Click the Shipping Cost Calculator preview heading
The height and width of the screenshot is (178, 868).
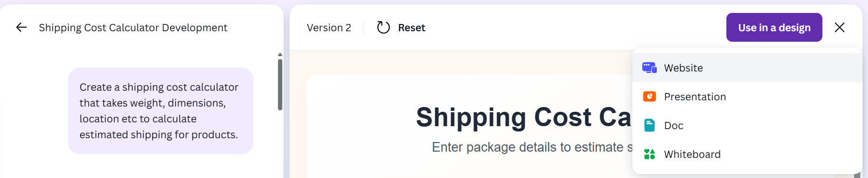click(x=523, y=117)
